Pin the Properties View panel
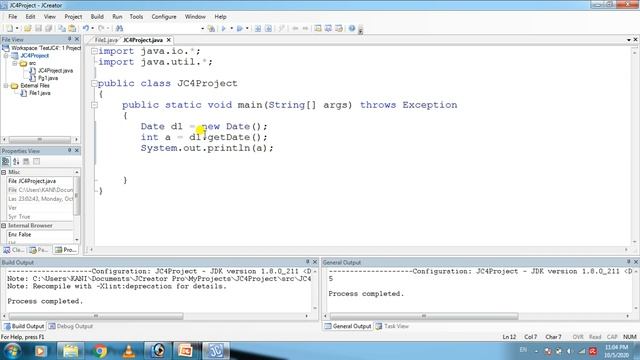This screenshot has width=640, height=360. [69, 151]
